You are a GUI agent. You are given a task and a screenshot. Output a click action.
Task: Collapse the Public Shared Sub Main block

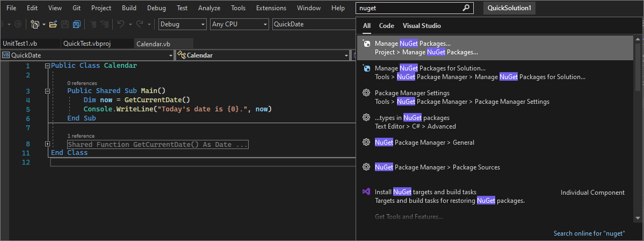point(48,91)
